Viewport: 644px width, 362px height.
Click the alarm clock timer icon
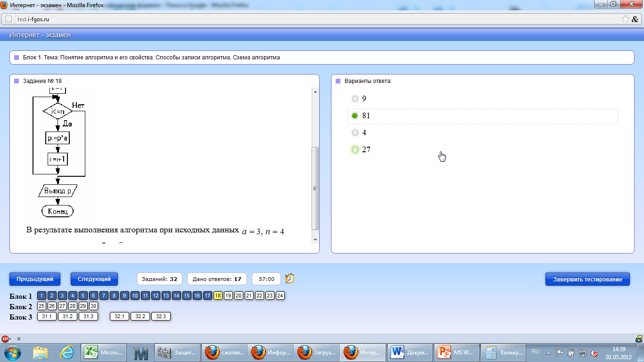click(x=290, y=278)
